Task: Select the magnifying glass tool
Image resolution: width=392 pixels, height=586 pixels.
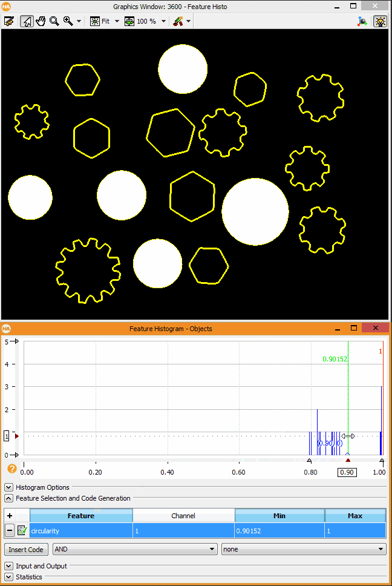Action: point(54,21)
